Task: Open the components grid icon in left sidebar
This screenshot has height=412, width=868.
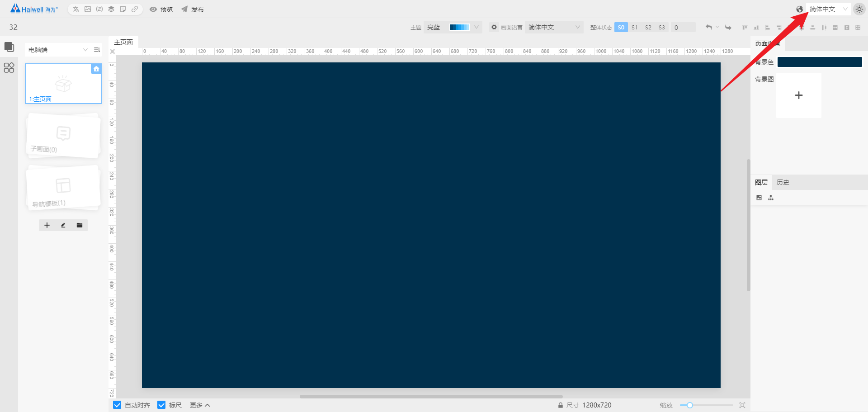Action: pos(9,67)
